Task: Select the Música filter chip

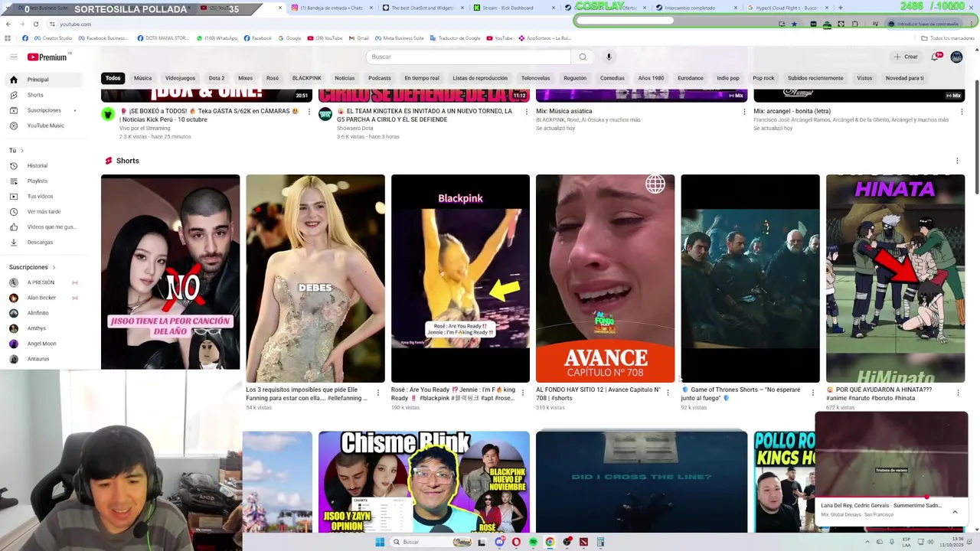Action: point(142,78)
